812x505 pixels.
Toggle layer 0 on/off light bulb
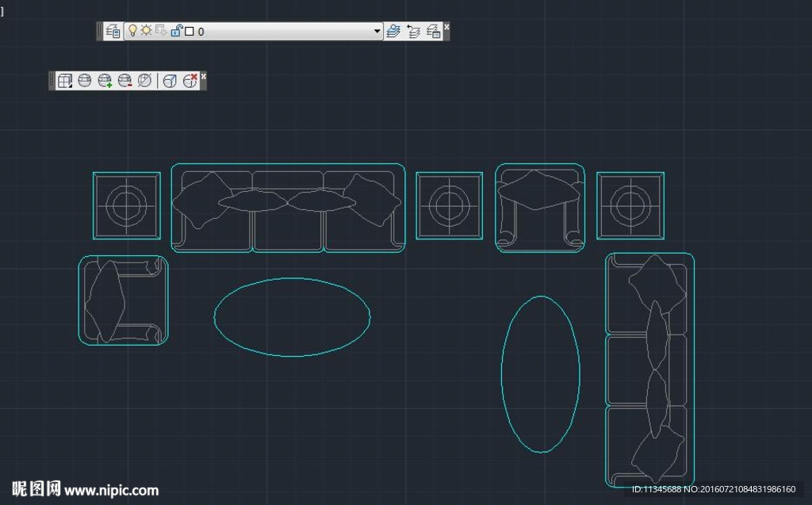pyautogui.click(x=132, y=31)
